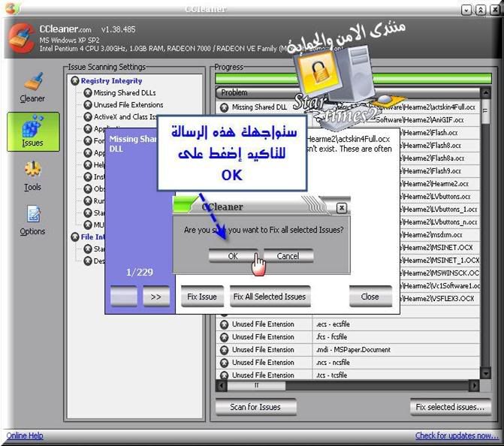504x446 pixels.
Task: Select the '.ecs - ecsfile' entry text
Action: pos(333,324)
